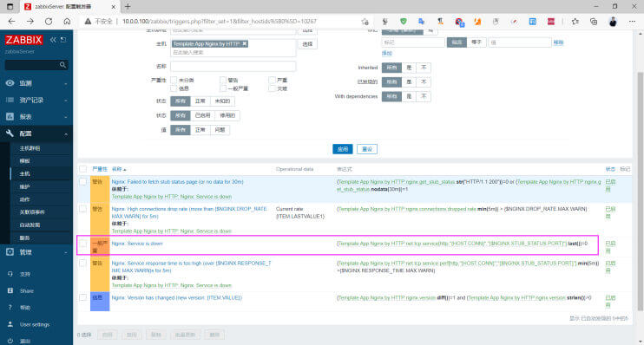Click the Reset (重设) filter button

click(x=367, y=149)
